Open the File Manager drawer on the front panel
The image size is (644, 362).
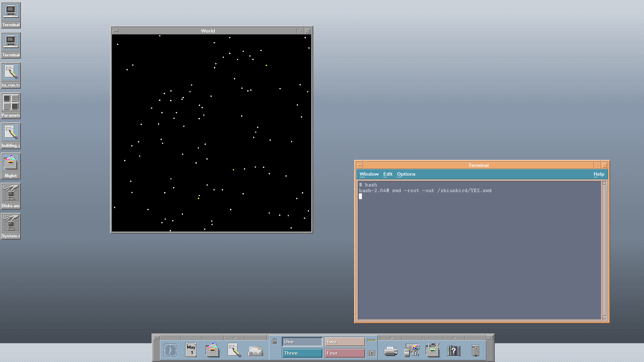tap(212, 350)
